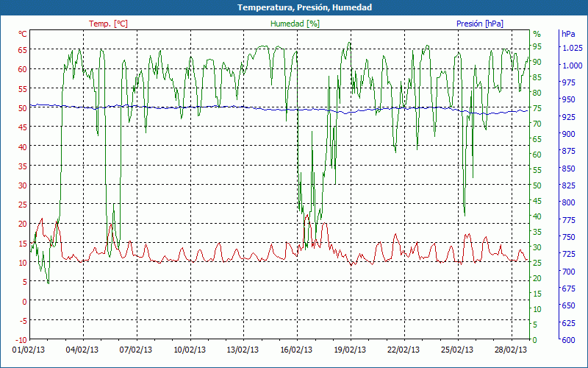Click the 25/02/13 date label
588x368 pixels.
(457, 350)
